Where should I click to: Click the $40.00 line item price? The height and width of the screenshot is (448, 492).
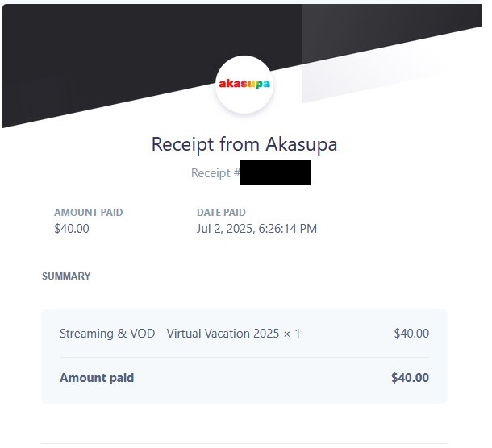coord(411,334)
